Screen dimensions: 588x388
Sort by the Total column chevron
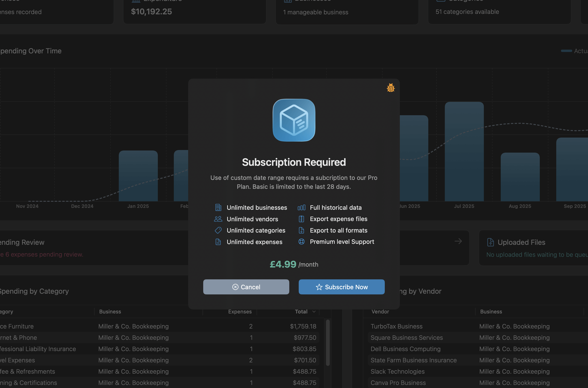[314, 312]
